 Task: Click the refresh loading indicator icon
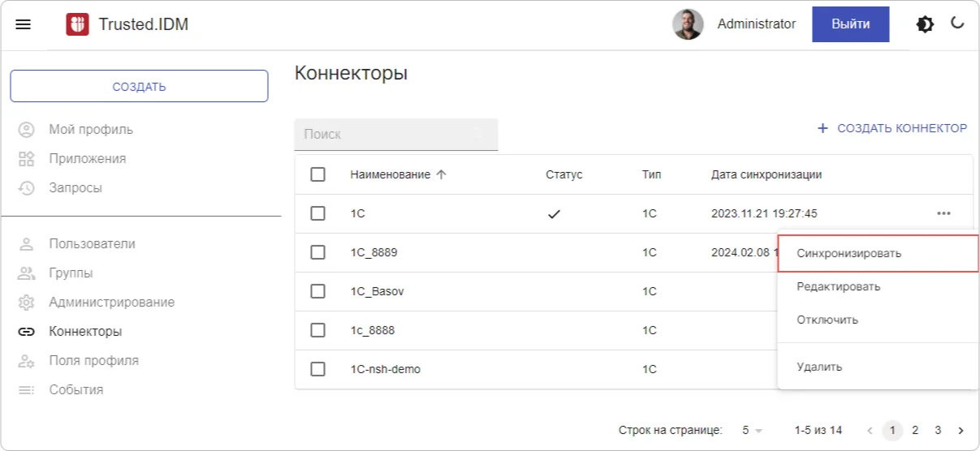click(x=958, y=24)
